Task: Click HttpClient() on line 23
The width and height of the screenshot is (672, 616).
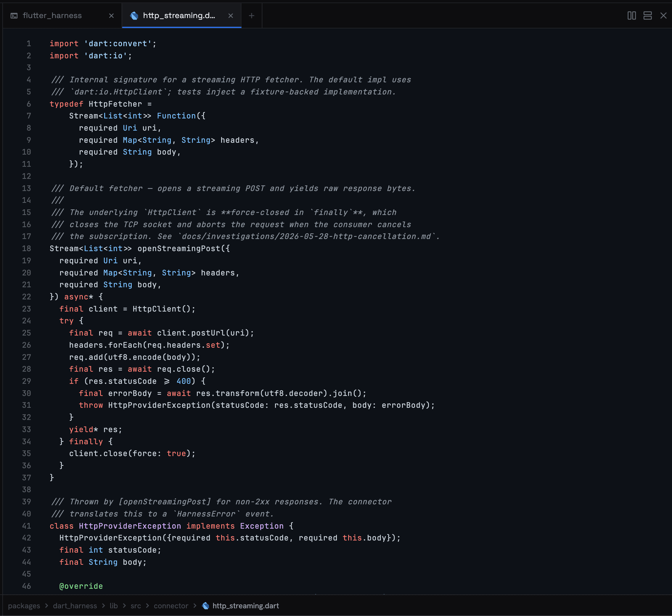Action: coord(161,309)
